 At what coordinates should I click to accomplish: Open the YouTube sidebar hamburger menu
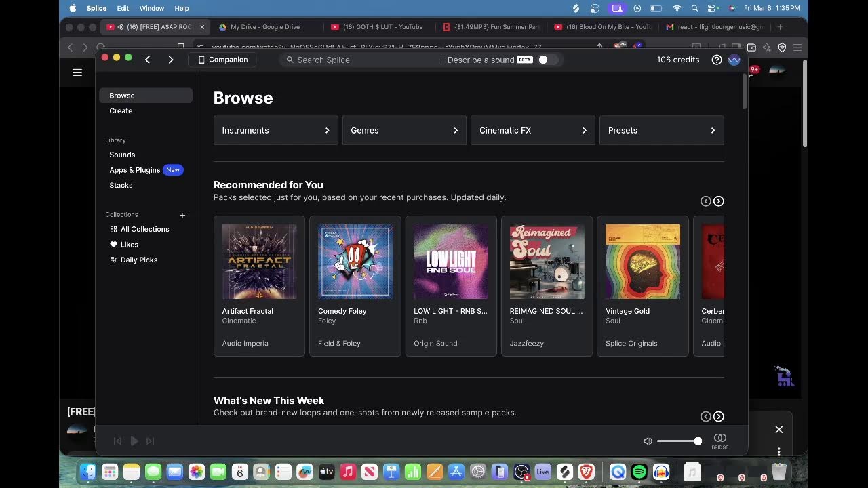pyautogui.click(x=77, y=73)
